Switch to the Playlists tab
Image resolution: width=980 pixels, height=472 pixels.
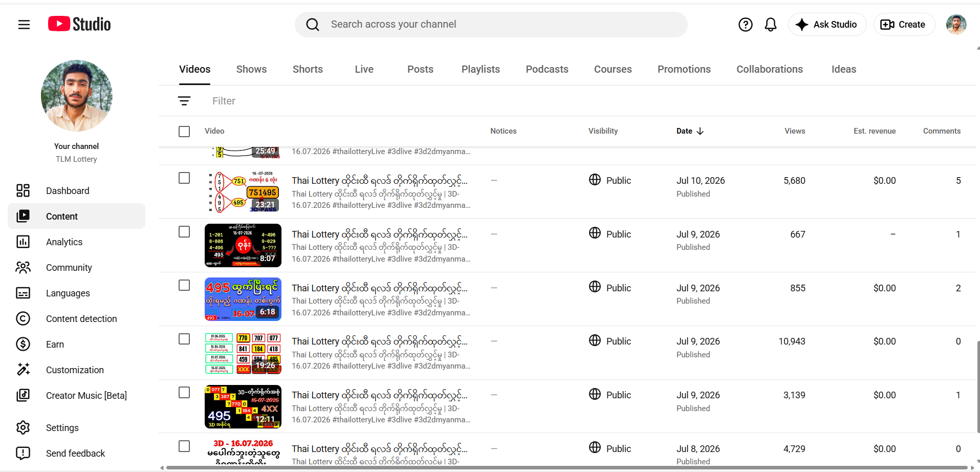[481, 69]
